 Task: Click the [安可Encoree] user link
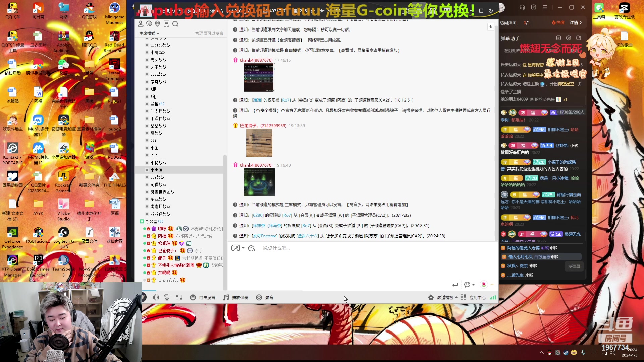tap(265, 236)
